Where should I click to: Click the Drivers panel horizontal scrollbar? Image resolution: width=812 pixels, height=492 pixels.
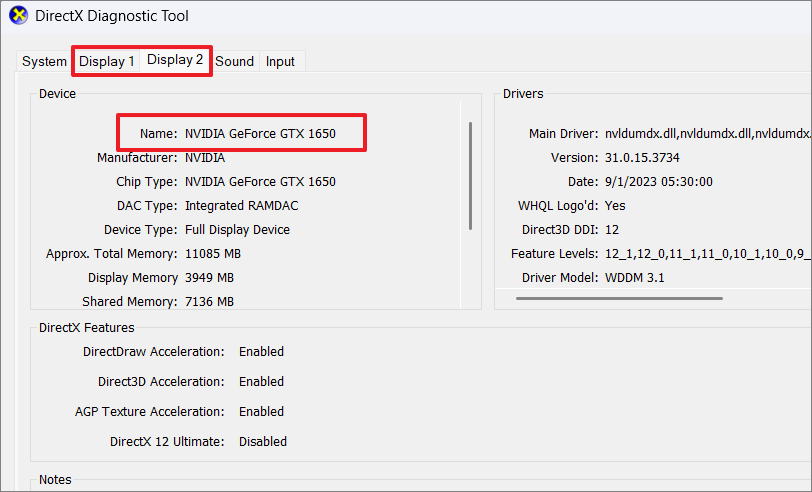click(619, 298)
